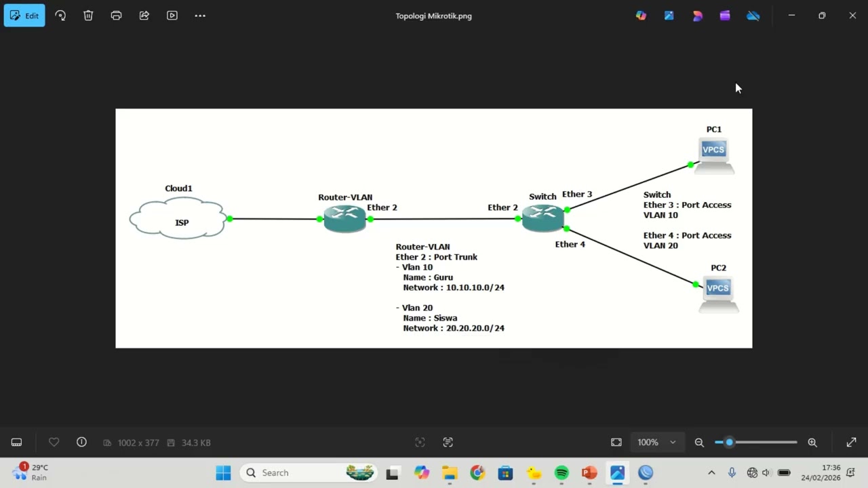Open weather widget showing 29°C Rain
868x488 pixels.
click(x=31, y=472)
